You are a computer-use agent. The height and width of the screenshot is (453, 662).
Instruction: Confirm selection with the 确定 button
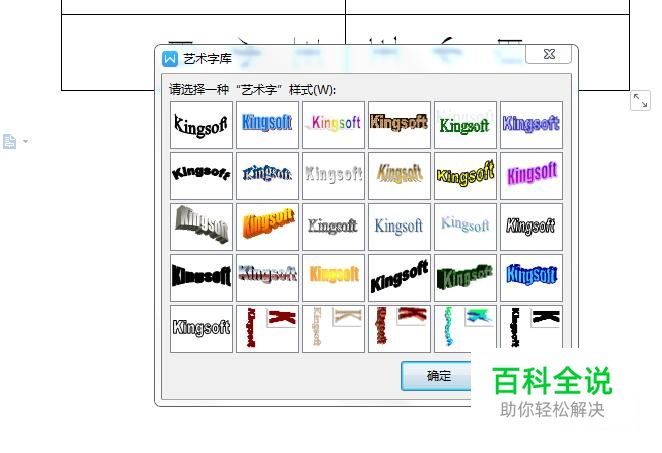[x=437, y=376]
